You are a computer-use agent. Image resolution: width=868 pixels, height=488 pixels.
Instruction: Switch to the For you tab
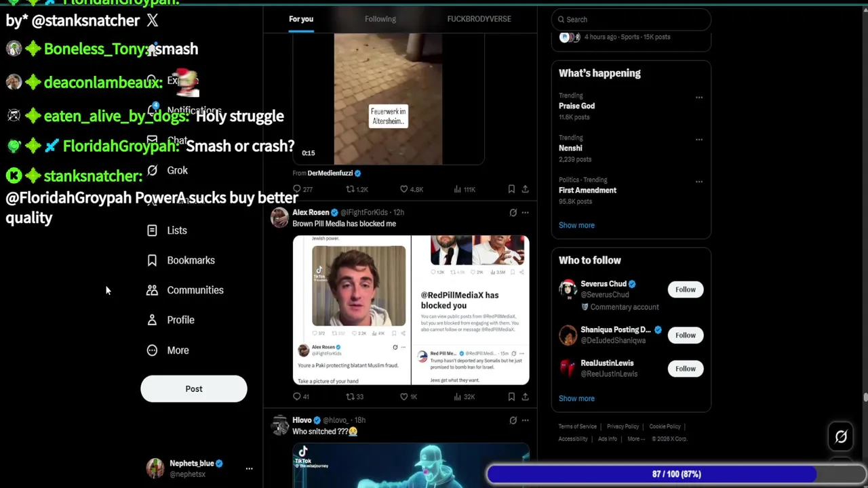[301, 19]
